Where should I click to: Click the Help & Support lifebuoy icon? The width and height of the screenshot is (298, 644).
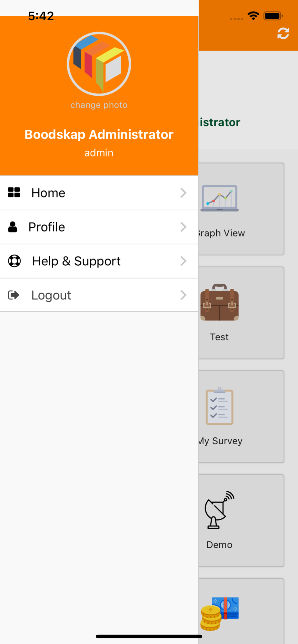(x=14, y=261)
